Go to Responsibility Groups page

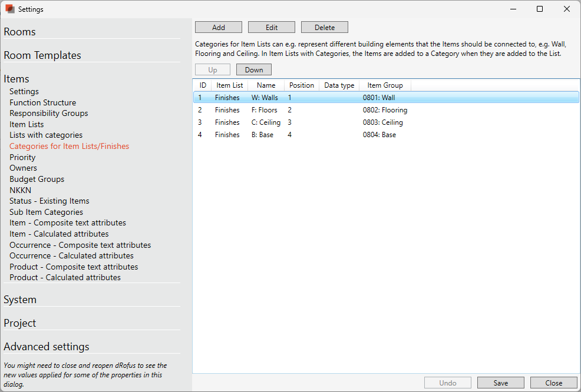(48, 113)
